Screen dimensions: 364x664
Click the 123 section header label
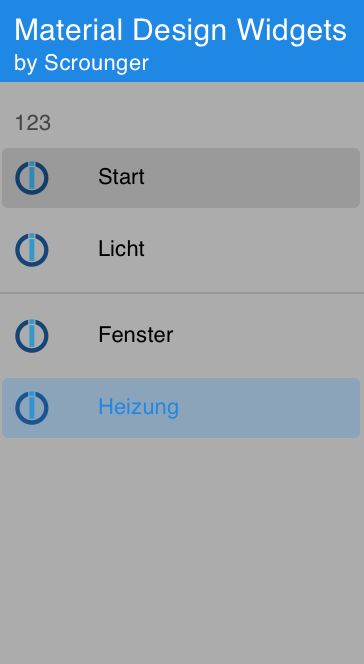click(33, 123)
